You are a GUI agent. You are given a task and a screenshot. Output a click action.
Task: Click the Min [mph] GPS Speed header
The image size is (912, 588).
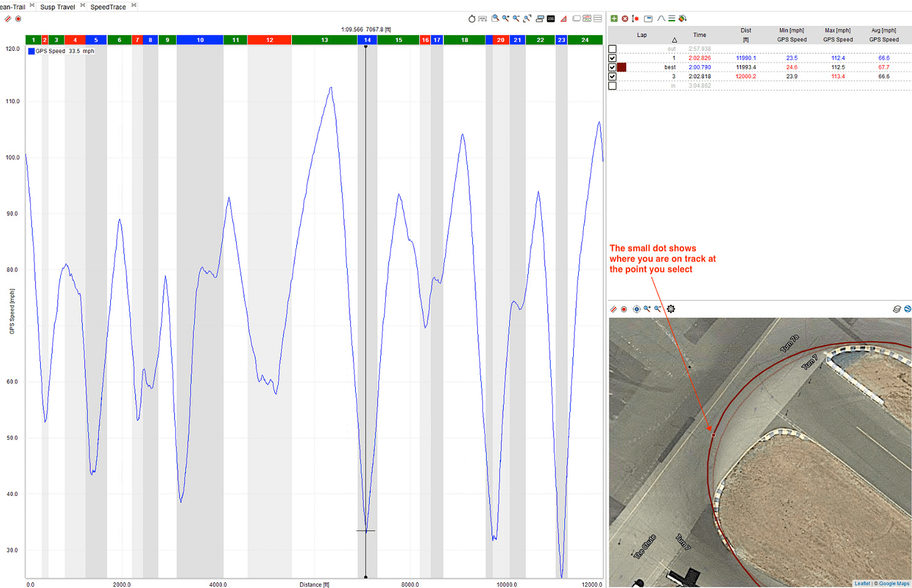click(792, 35)
